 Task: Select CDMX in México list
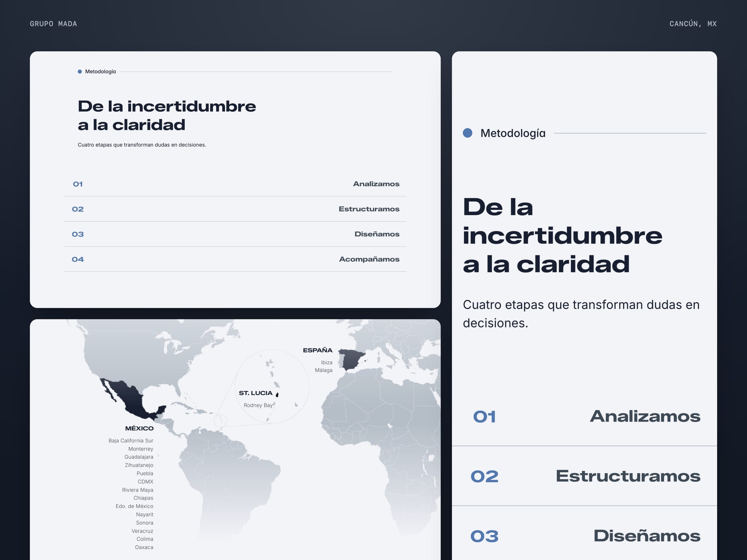point(146,482)
